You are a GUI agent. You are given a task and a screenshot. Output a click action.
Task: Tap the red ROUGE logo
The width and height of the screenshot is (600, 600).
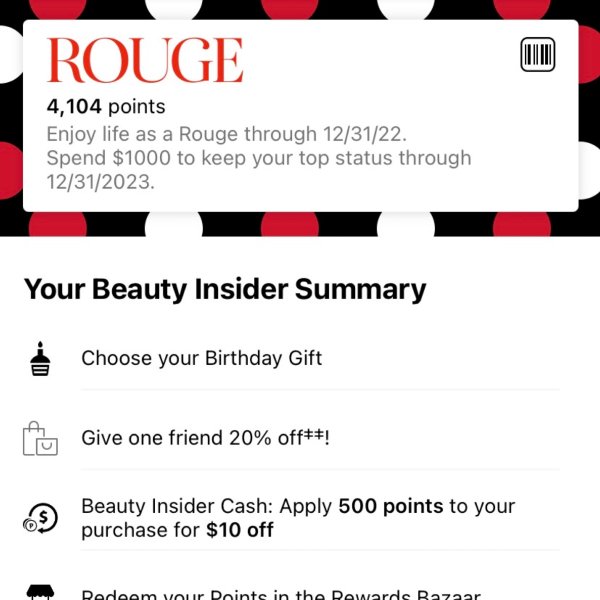click(145, 60)
